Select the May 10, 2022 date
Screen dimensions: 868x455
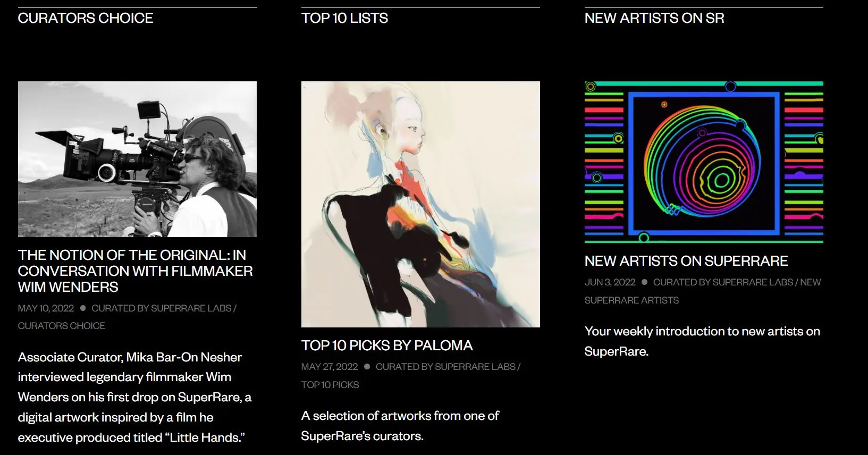coord(46,308)
